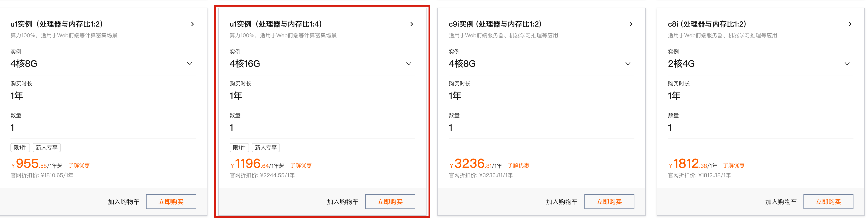This screenshot has height=218, width=868.
Task: Expand 4核8G dropdown in u1 1:2 card
Action: click(x=103, y=64)
